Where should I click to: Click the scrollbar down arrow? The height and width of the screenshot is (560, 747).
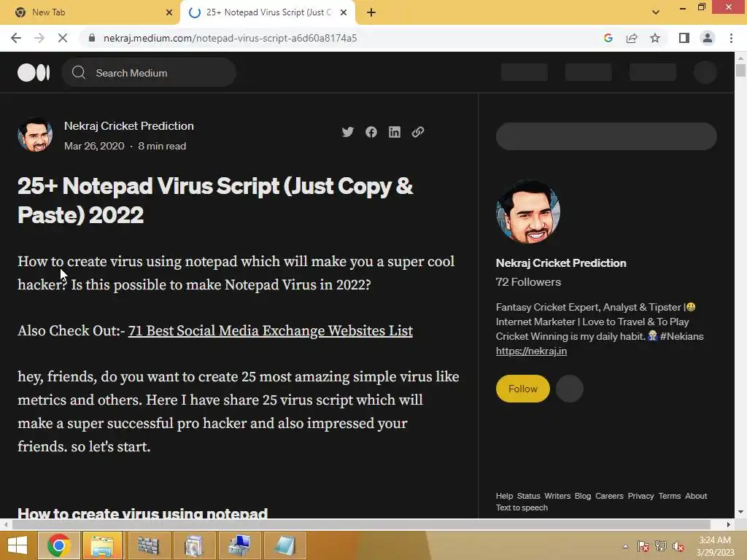[x=740, y=512]
